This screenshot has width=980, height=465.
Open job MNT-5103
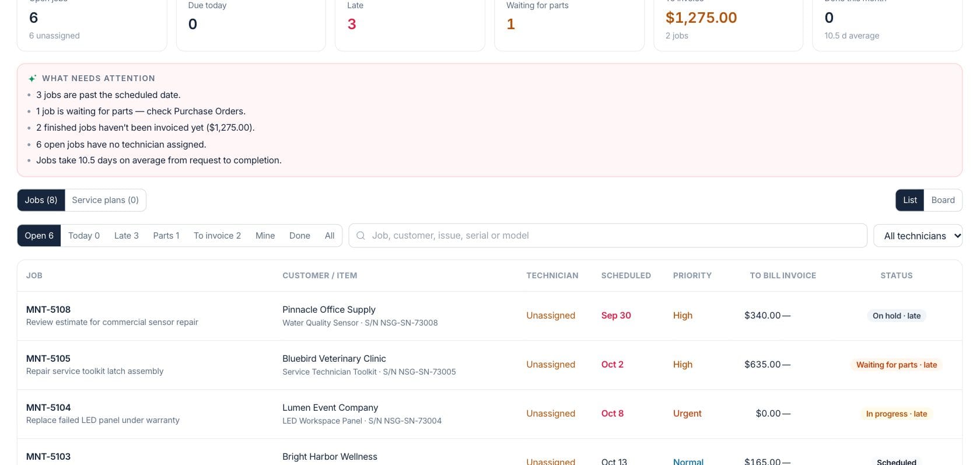48,457
